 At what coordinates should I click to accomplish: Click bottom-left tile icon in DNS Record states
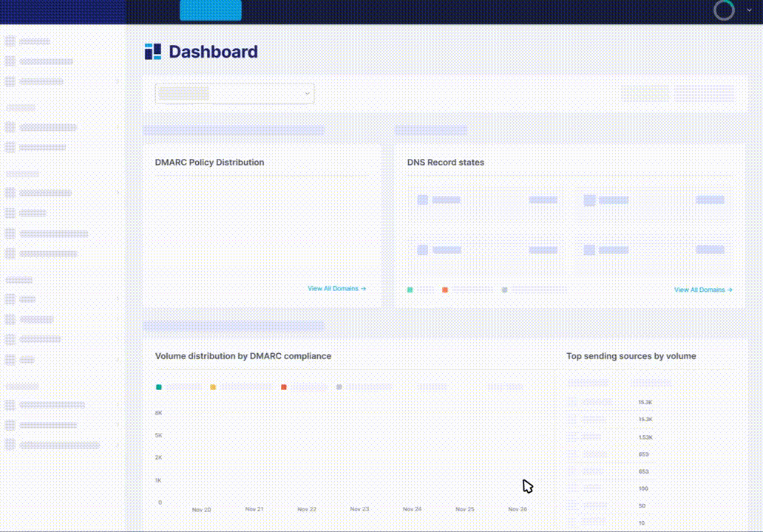coord(423,250)
